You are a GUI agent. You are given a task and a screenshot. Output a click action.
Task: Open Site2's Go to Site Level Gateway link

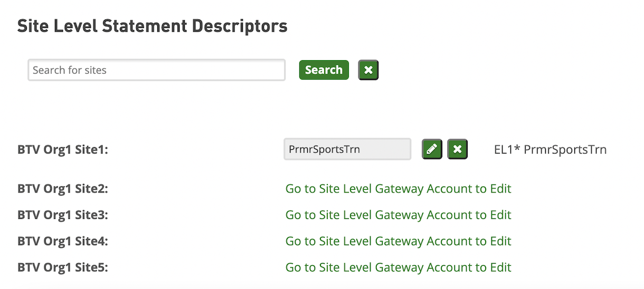(x=398, y=188)
